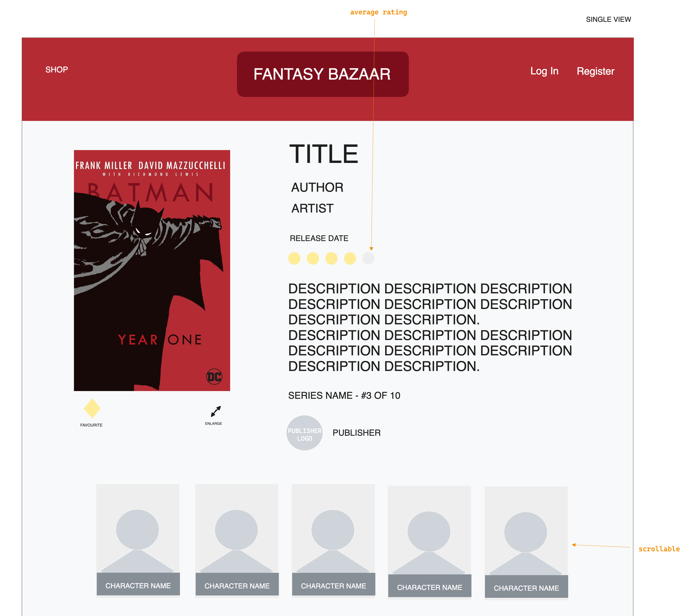Viewport: 689px width, 616px height.
Task: Open the fifth character card
Action: tap(526, 543)
